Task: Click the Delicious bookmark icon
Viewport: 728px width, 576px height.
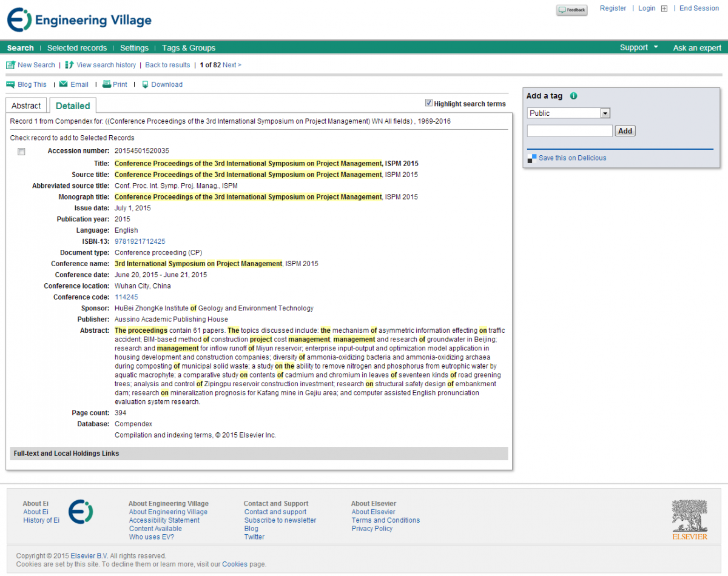Action: coord(531,158)
